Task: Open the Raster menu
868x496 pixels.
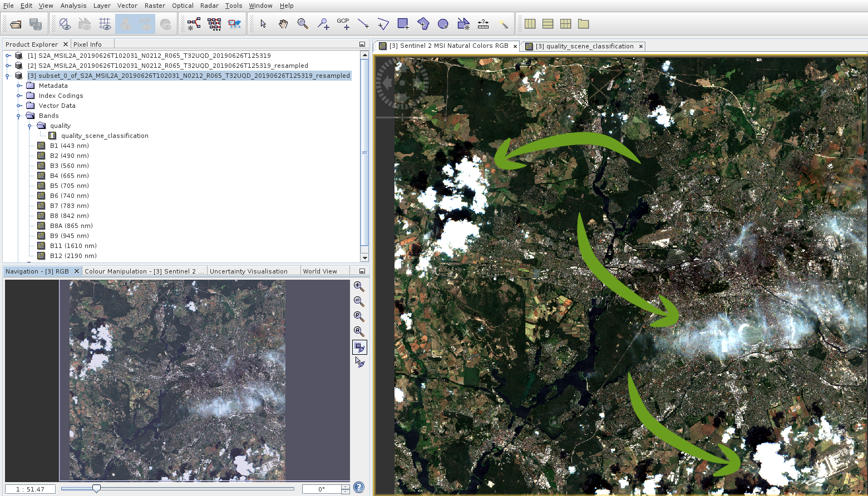Action: click(154, 6)
